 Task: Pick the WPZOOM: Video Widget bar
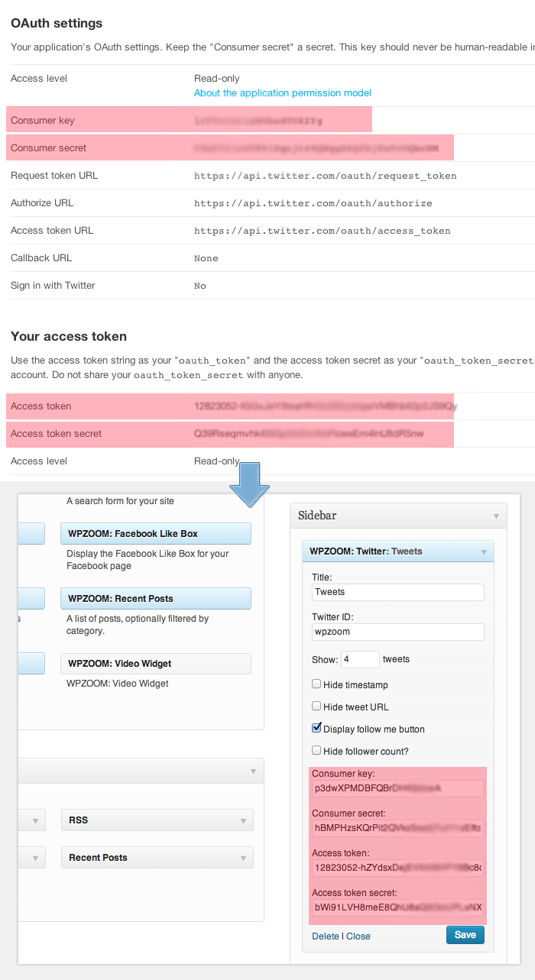tap(156, 664)
